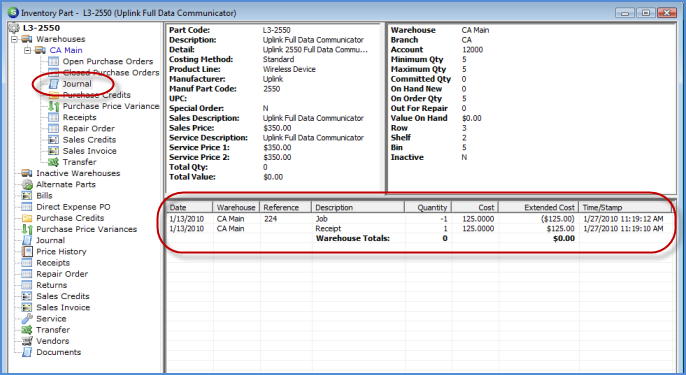The image size is (686, 375).
Task: Select the Journal icon under CA Main
Action: [53, 84]
